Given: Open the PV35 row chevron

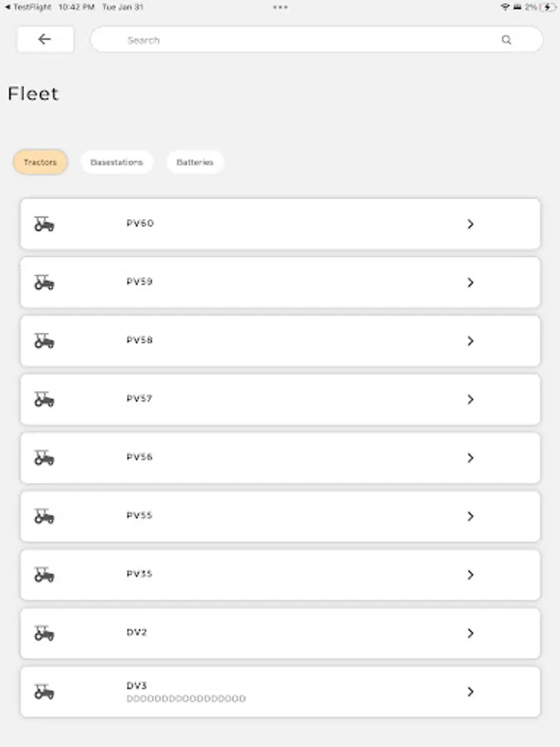Looking at the screenshot, I should point(470,574).
